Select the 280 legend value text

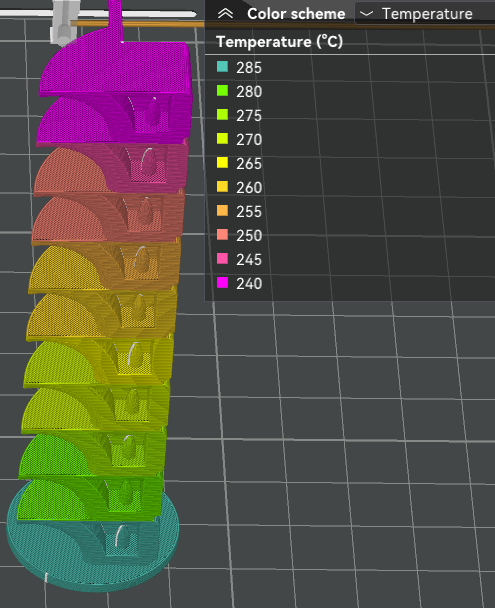249,92
